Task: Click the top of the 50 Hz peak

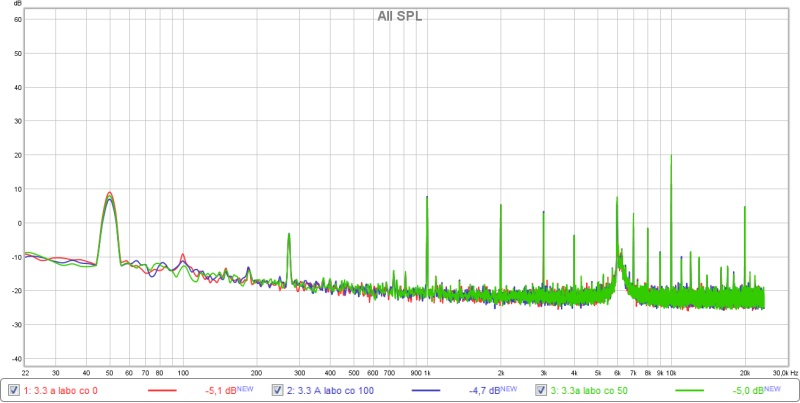Action: 109,194
